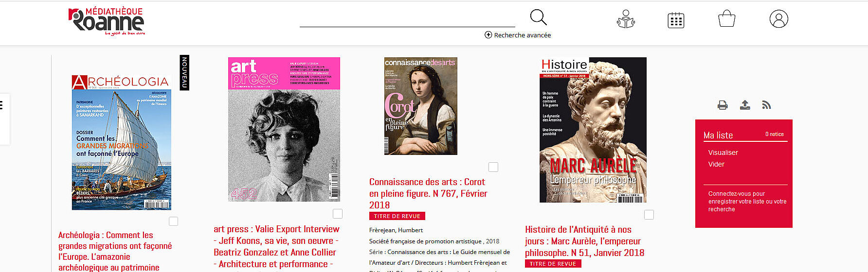
Task: Click Visualiser in Ma liste
Action: pyautogui.click(x=723, y=153)
